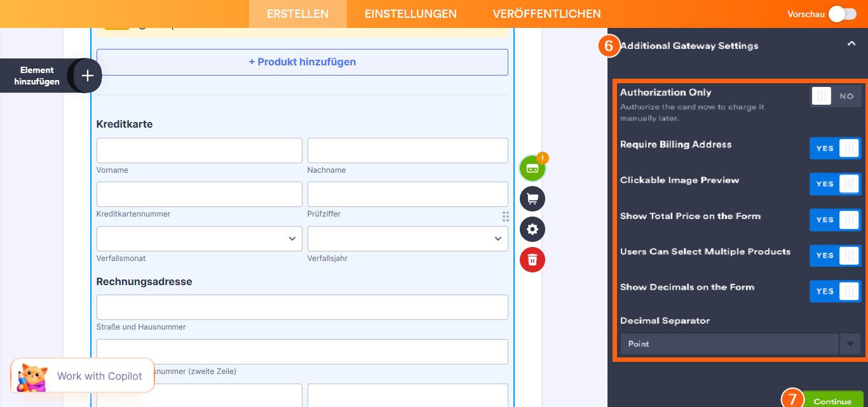This screenshot has width=868, height=407.
Task: Click the Nachname input field
Action: (x=408, y=150)
